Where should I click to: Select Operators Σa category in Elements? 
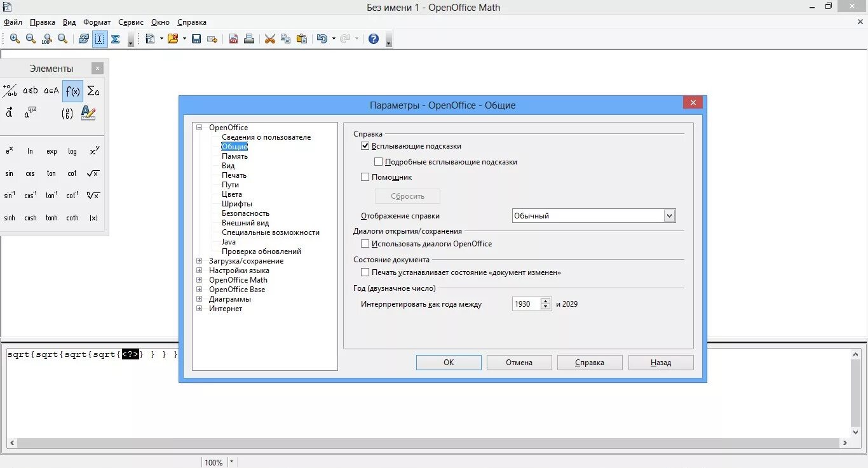[x=93, y=91]
